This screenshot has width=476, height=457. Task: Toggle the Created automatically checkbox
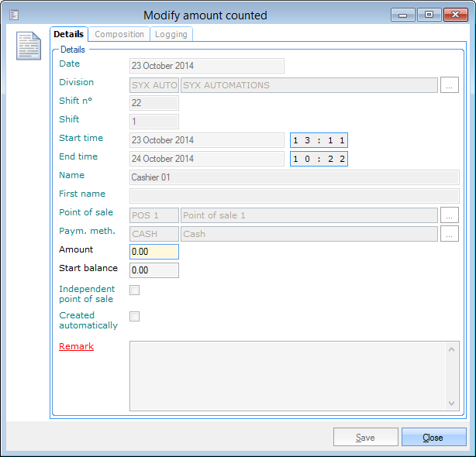click(x=135, y=317)
